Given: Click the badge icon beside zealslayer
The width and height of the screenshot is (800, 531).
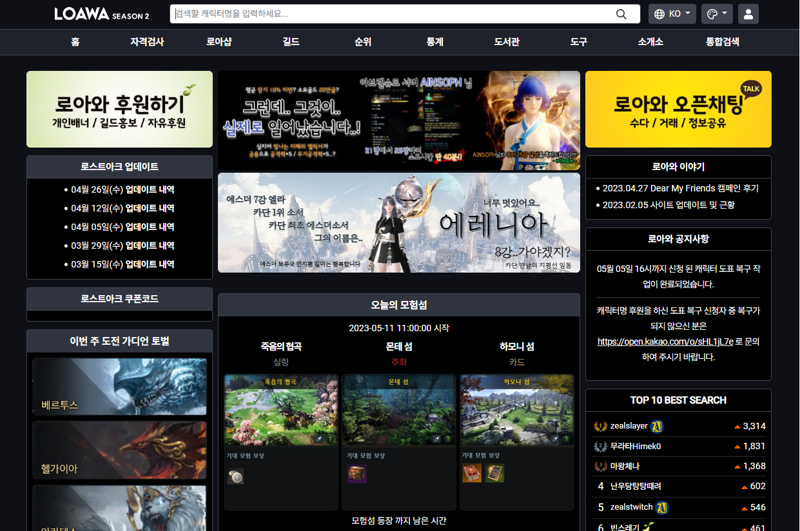Looking at the screenshot, I should (657, 426).
